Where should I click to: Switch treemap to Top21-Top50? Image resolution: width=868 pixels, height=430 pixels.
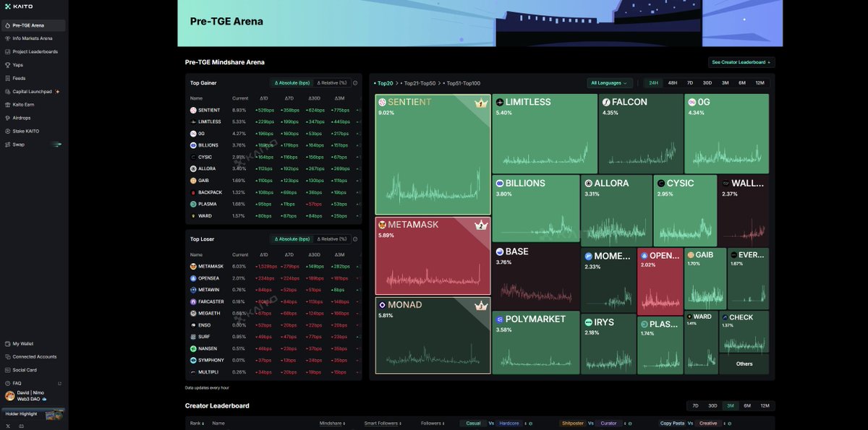pyautogui.click(x=418, y=83)
